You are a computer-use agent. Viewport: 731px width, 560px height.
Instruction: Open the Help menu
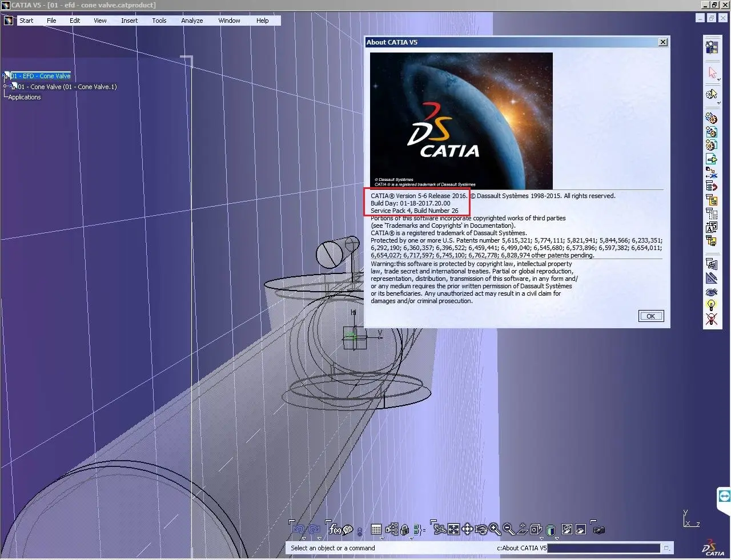pos(262,21)
